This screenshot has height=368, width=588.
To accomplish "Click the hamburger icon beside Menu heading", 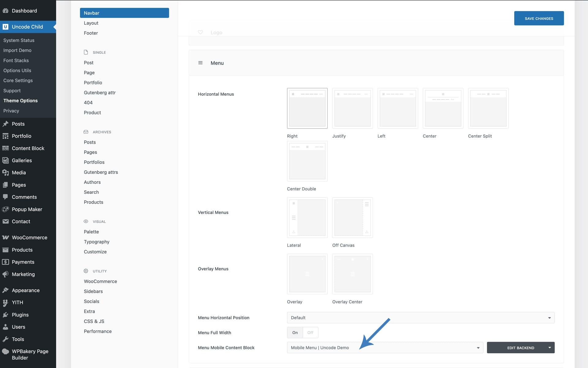I will pos(200,63).
